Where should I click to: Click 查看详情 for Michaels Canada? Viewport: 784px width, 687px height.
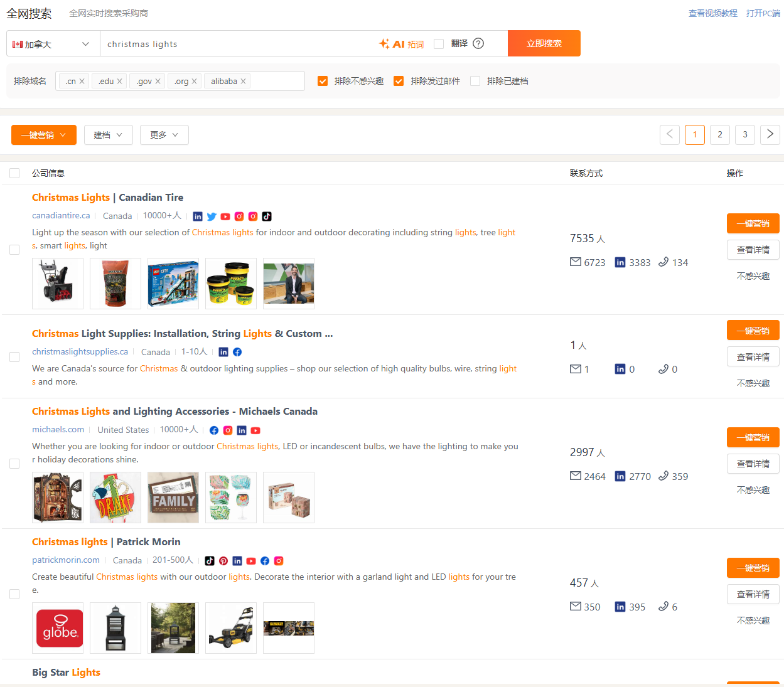753,464
